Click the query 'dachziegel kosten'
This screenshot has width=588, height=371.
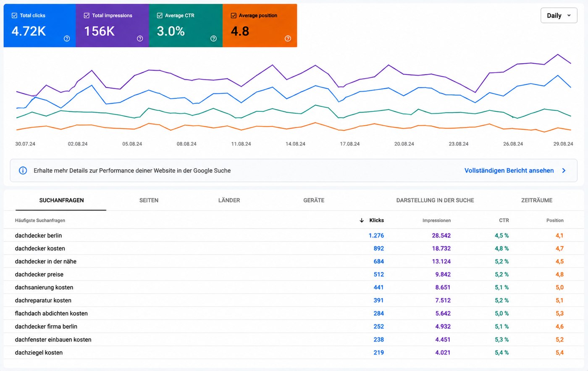(x=39, y=353)
